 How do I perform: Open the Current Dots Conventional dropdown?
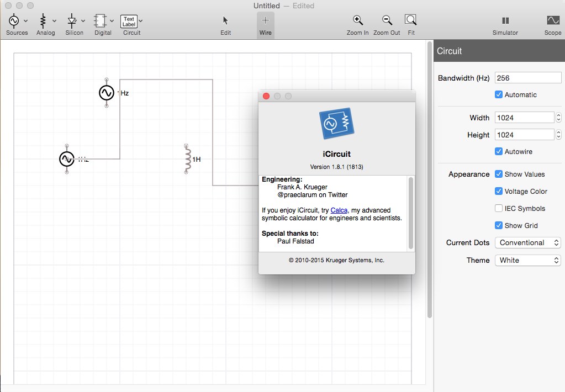tap(528, 242)
